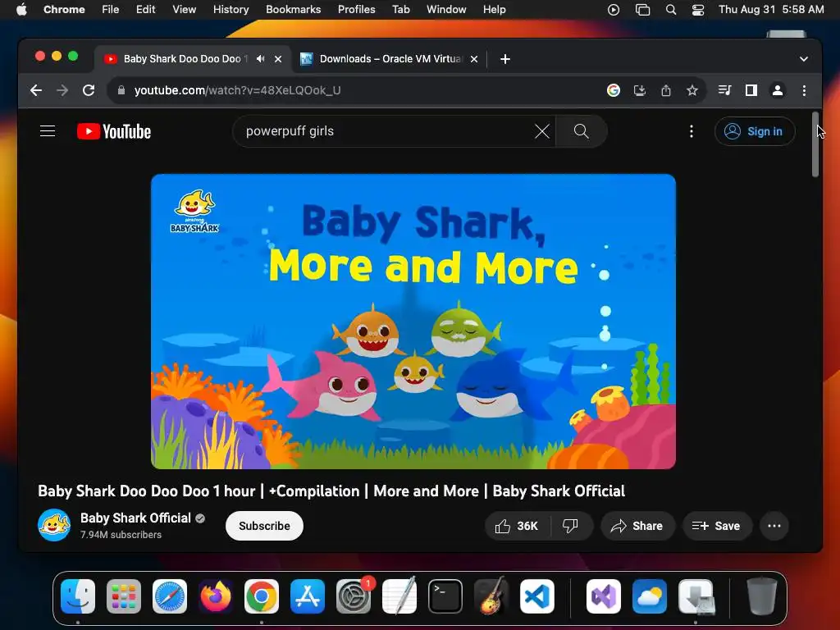Open the Window menu
The height and width of the screenshot is (630, 840).
[x=446, y=10]
